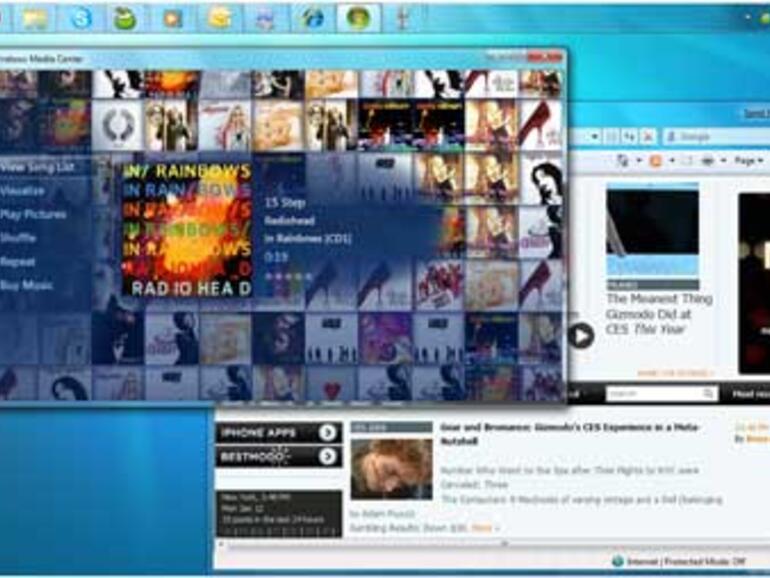Select the Windows Media Center taskbar button
Viewport: 770px width, 578px height.
[x=358, y=19]
